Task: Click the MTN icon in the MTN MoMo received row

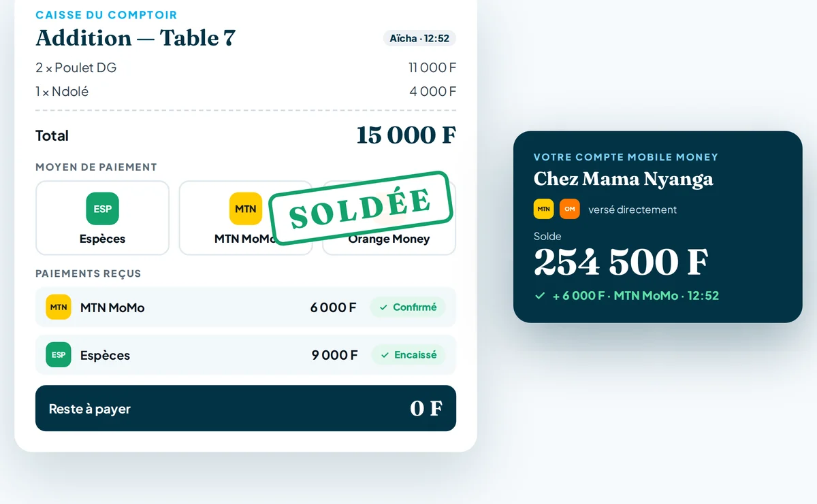Action: tap(59, 307)
